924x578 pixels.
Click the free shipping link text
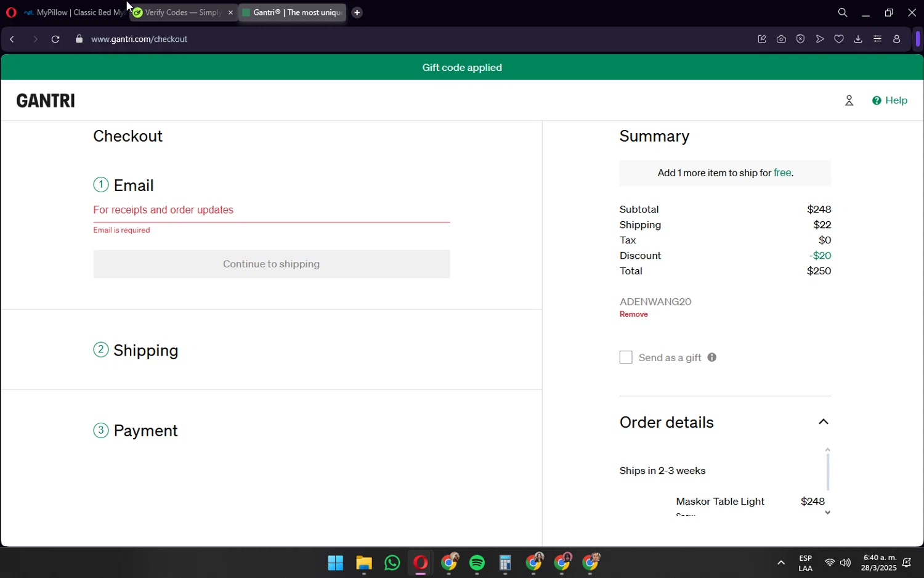pyautogui.click(x=782, y=173)
